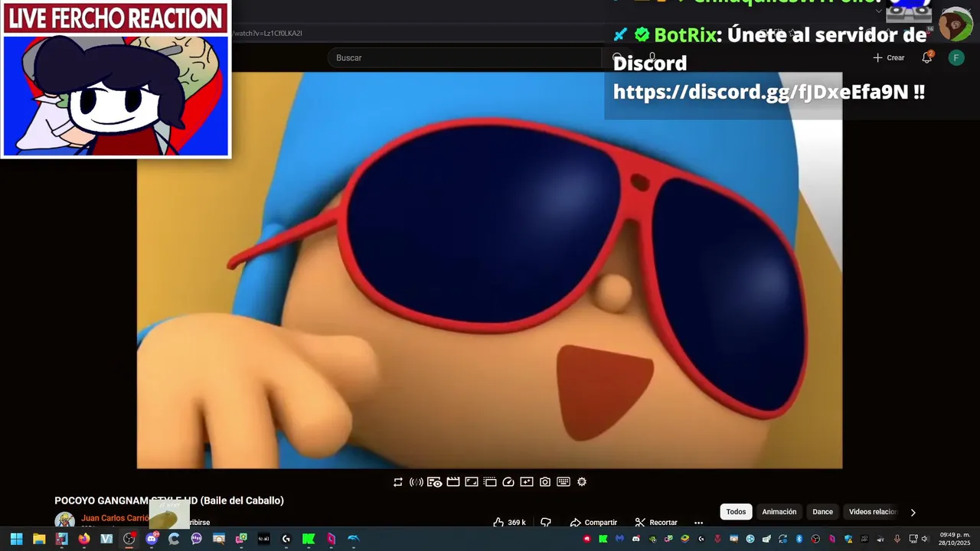Click the resize player frame icon
Image resolution: width=980 pixels, height=551 pixels.
[472, 482]
